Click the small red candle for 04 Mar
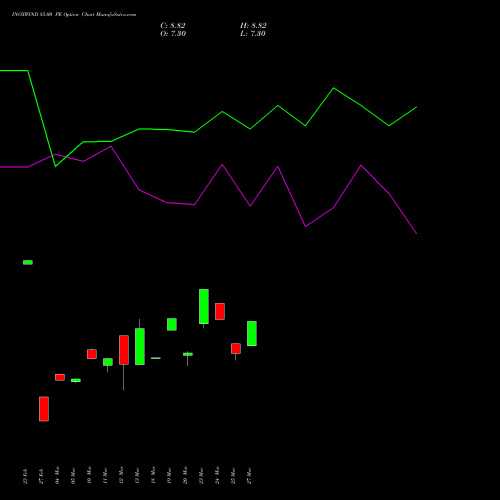The height and width of the screenshot is (500, 500). pyautogui.click(x=60, y=377)
